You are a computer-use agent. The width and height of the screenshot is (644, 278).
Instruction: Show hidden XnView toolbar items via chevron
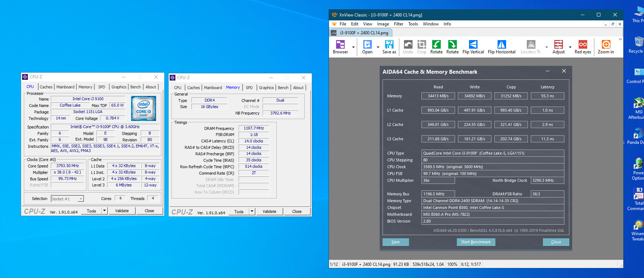pos(620,39)
